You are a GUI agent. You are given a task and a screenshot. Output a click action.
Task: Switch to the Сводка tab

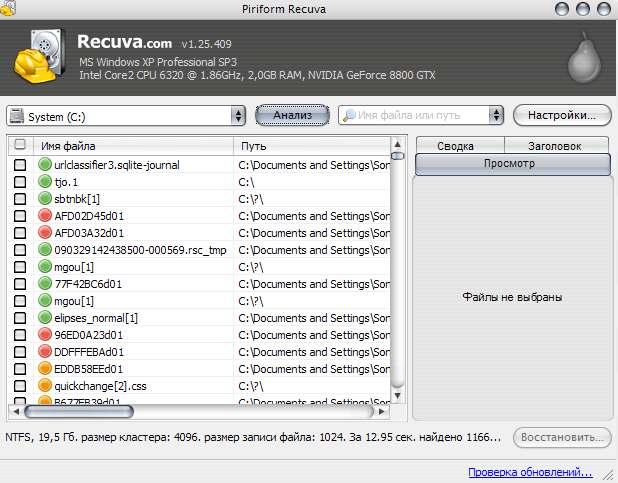point(456,146)
